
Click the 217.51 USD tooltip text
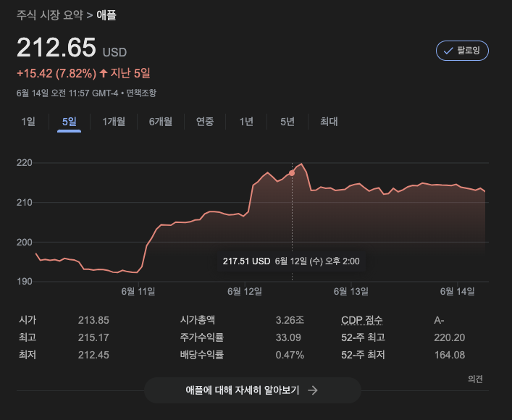coord(246,261)
